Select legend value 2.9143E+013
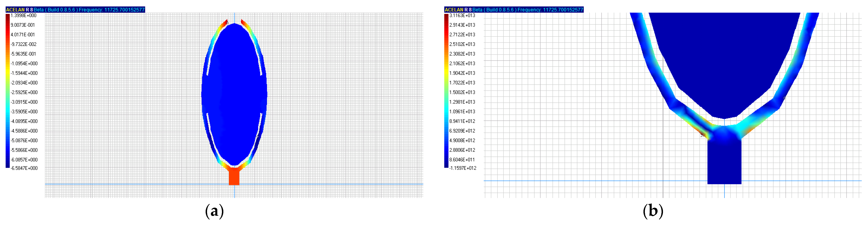The image size is (868, 226). pyautogui.click(x=462, y=25)
